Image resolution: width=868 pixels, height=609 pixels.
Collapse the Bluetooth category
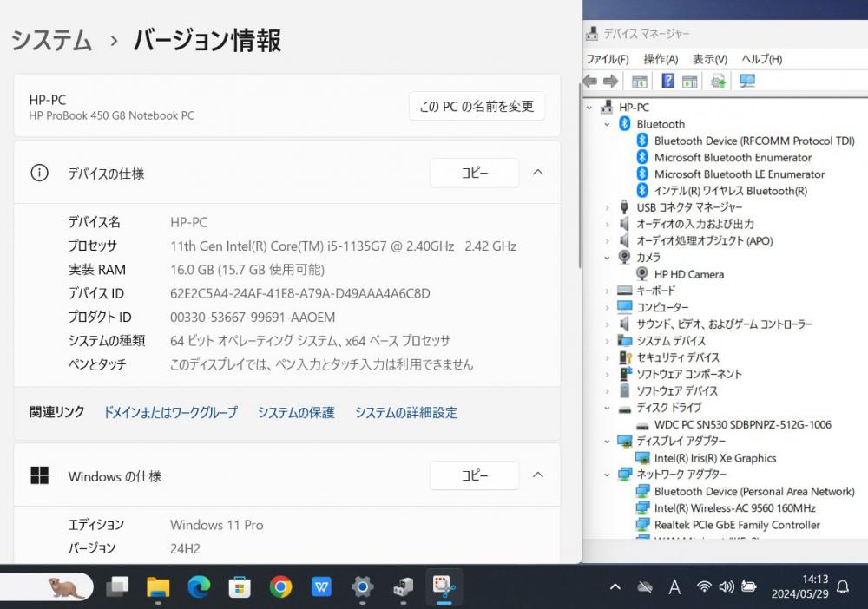pyautogui.click(x=608, y=124)
